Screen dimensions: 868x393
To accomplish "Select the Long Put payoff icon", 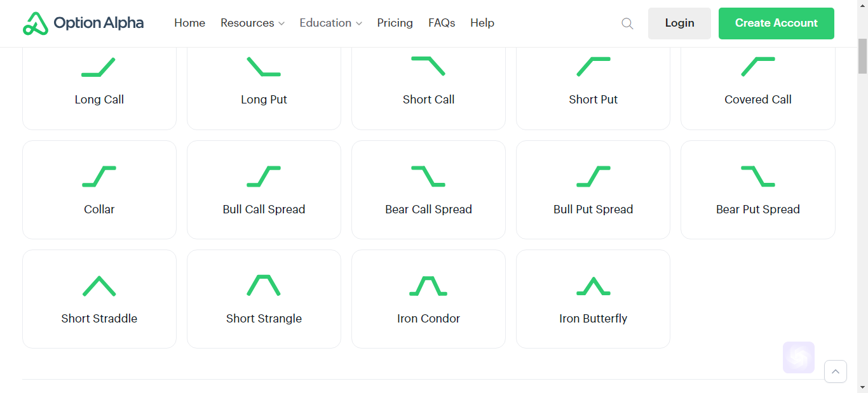I will tap(264, 67).
